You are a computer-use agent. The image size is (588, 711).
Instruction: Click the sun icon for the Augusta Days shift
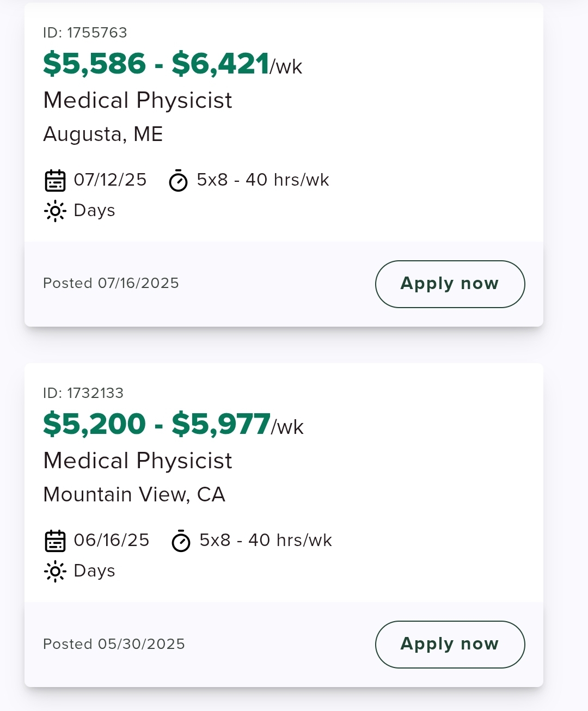(x=55, y=211)
